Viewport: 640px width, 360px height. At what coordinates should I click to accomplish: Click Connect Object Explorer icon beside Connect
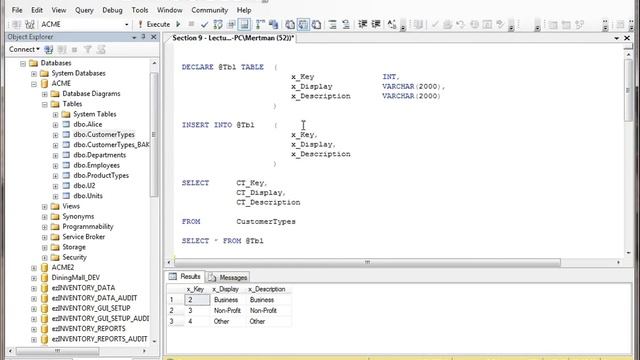49,50
